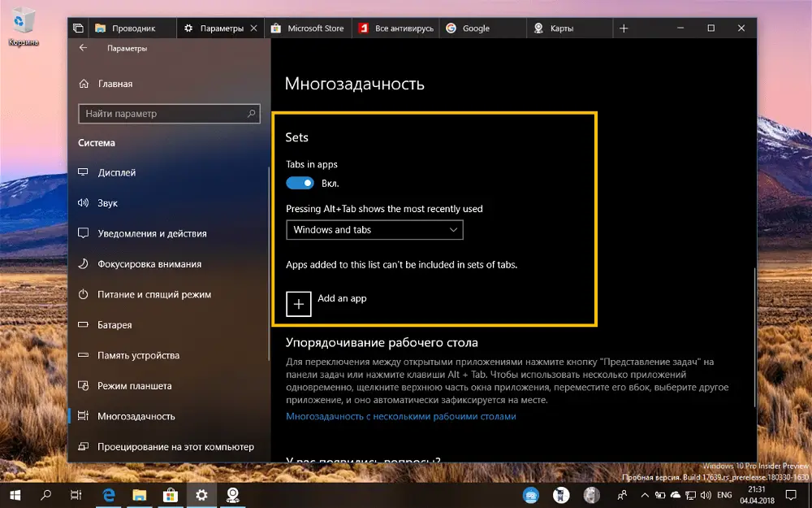Viewport: 812px width, 508px height.
Task: Click the Add an app plus button
Action: coord(299,304)
